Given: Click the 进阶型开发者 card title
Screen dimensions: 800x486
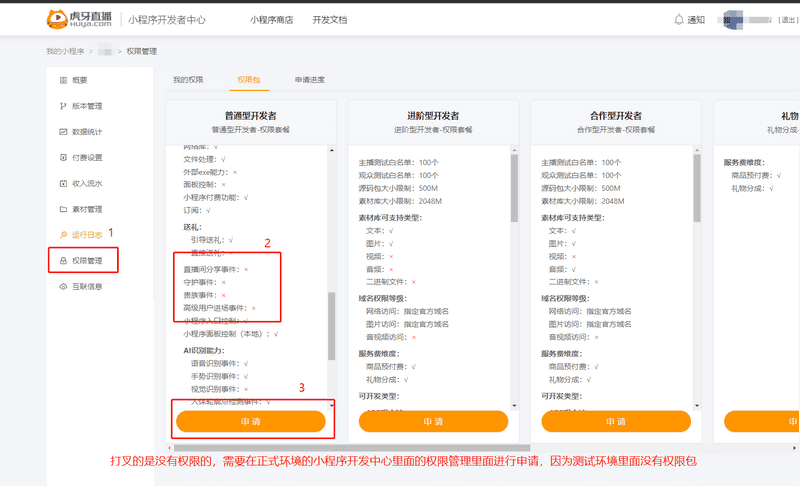Looking at the screenshot, I should [433, 116].
